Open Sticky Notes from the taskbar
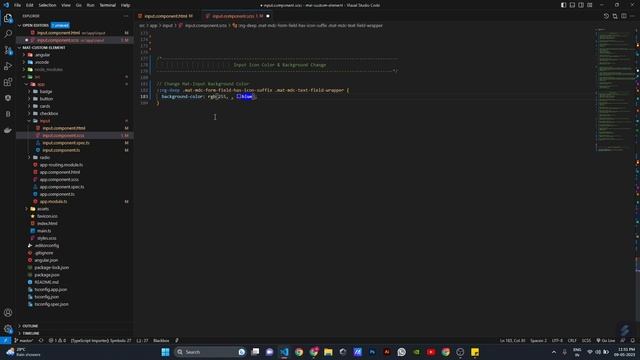Image resolution: width=640 pixels, height=360 pixels. (x=475, y=352)
